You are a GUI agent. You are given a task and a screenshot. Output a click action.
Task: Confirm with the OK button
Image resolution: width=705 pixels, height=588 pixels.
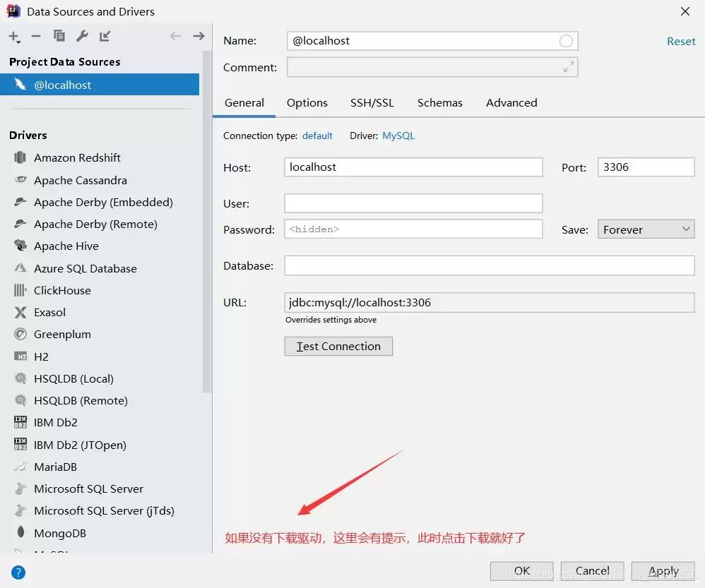(x=521, y=571)
